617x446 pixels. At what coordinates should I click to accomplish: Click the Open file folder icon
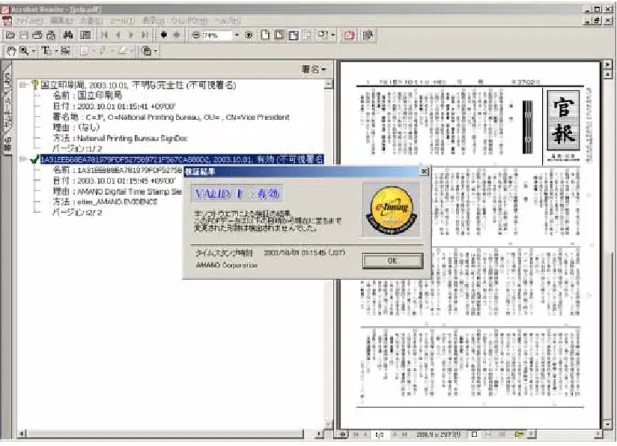(x=10, y=35)
